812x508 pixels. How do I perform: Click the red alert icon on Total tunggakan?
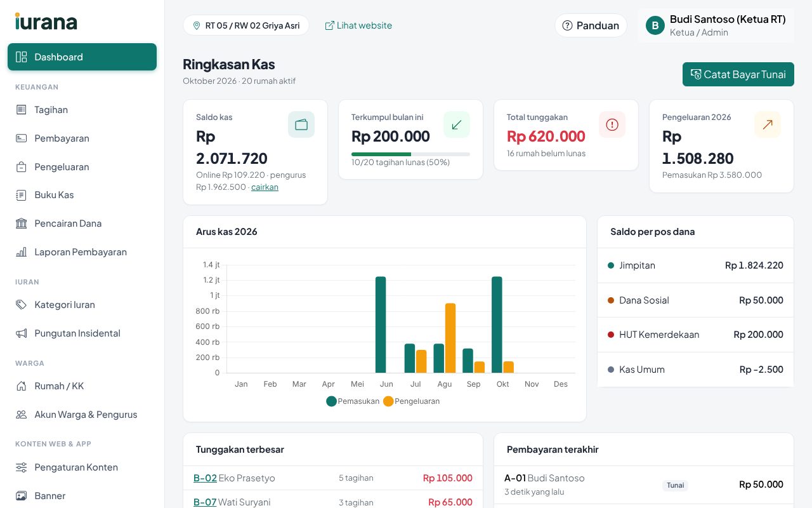(x=612, y=124)
